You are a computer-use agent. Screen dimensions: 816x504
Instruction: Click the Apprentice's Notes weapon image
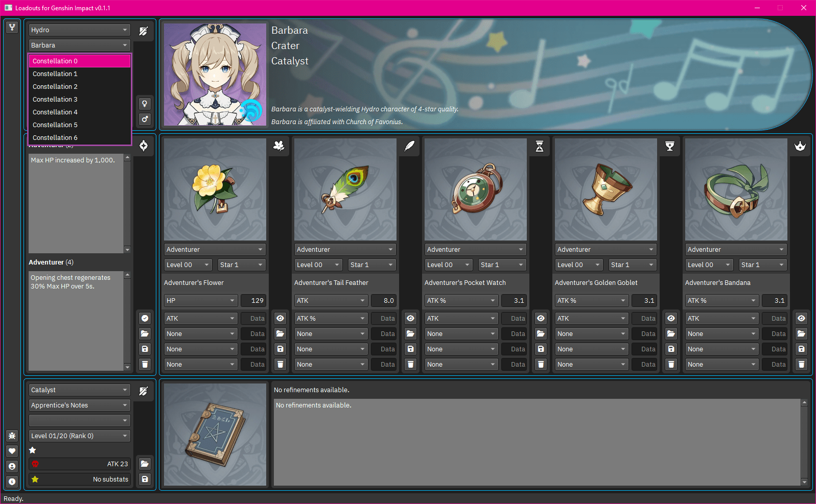(215, 435)
